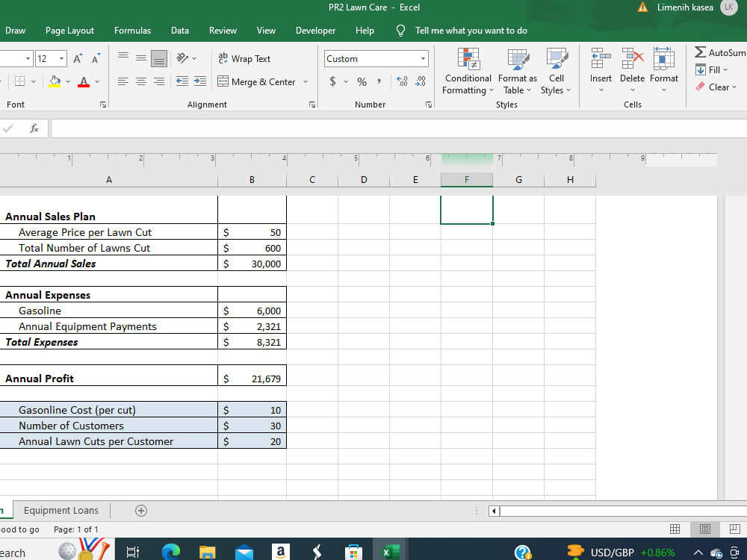Open the text orientation options

[x=186, y=58]
